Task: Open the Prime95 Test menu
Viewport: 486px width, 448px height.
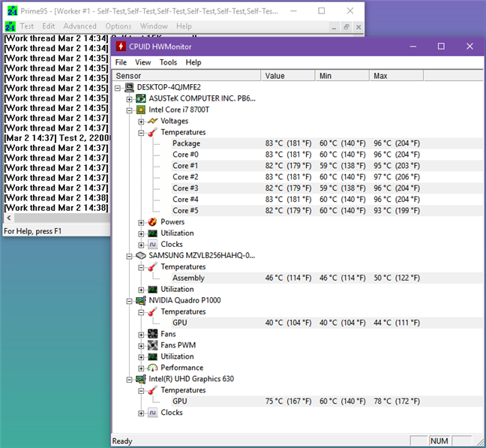Action: point(27,26)
